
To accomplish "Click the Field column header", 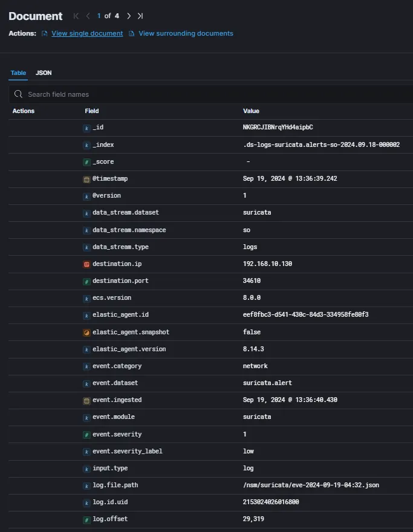I will pyautogui.click(x=92, y=111).
